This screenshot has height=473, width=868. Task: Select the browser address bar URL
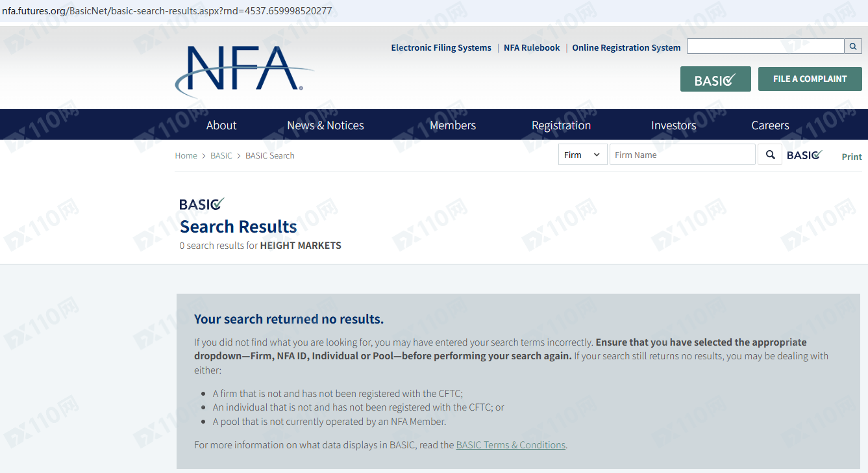point(167,11)
